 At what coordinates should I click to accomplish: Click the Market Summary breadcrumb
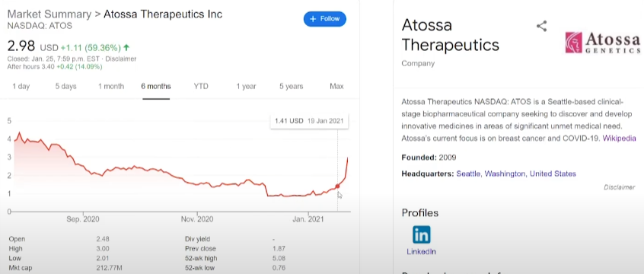49,14
